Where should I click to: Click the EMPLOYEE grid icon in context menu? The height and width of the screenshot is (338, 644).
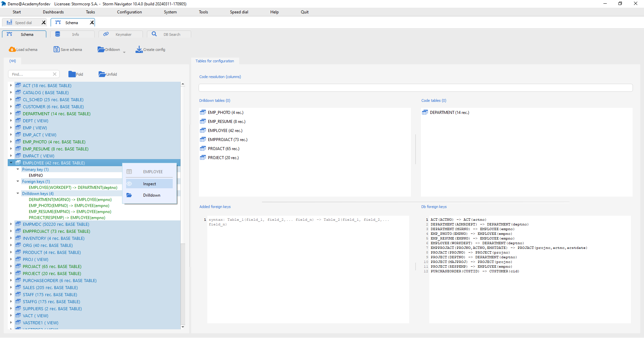pos(129,172)
